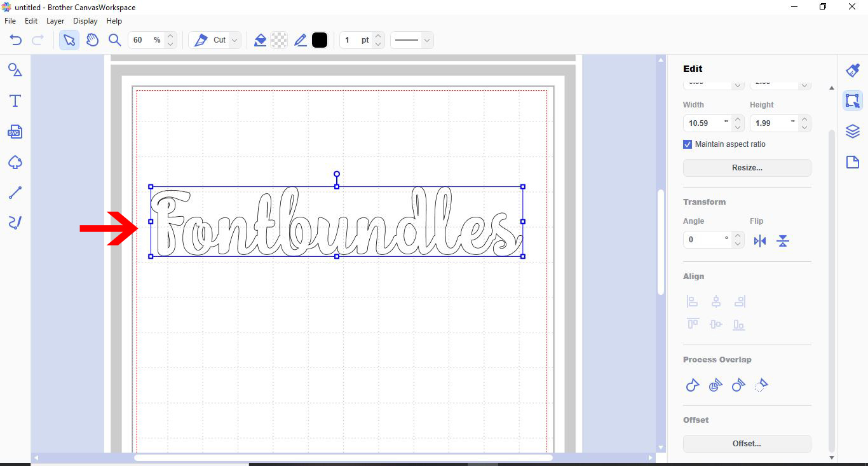Decrease the line weight pt stepper
868x466 pixels.
(378, 45)
